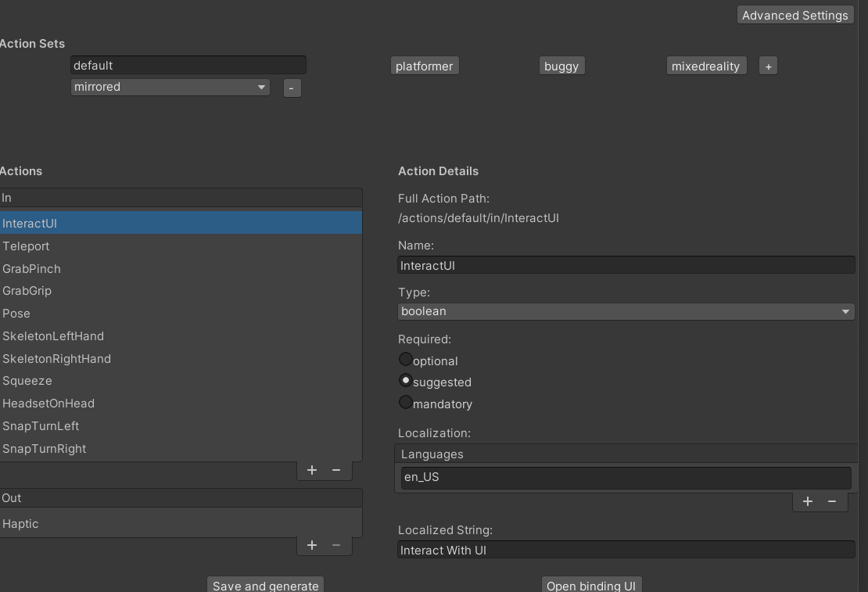The height and width of the screenshot is (592, 868).
Task: Delete the mirrored action set with the minus button
Action: click(x=292, y=88)
